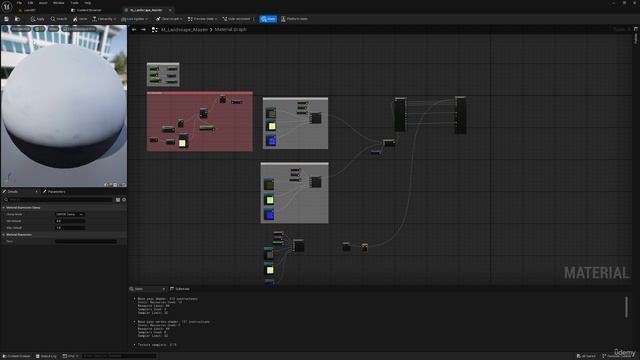Click the Apply toolbar button
The height and width of the screenshot is (360, 640).
click(37, 19)
